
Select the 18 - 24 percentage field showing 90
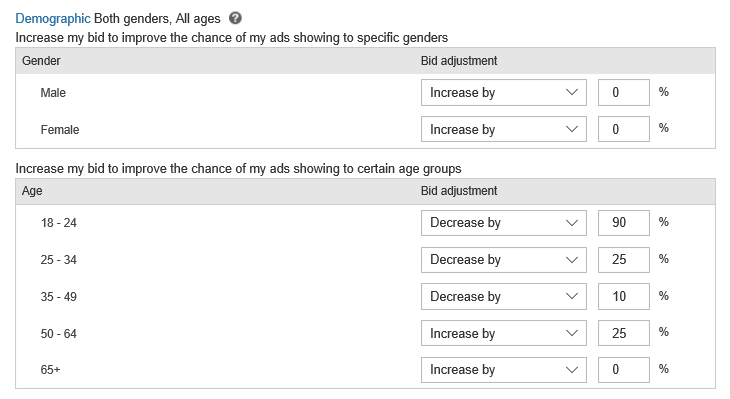click(624, 223)
